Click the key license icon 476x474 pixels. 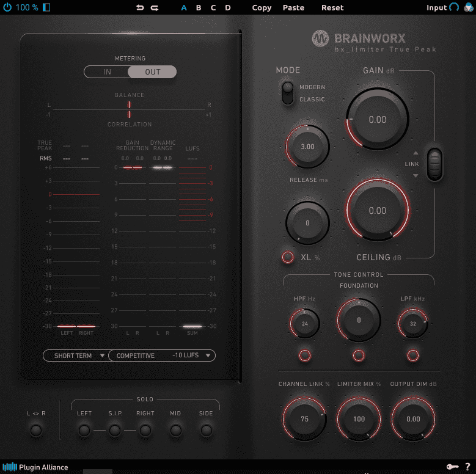(x=452, y=467)
